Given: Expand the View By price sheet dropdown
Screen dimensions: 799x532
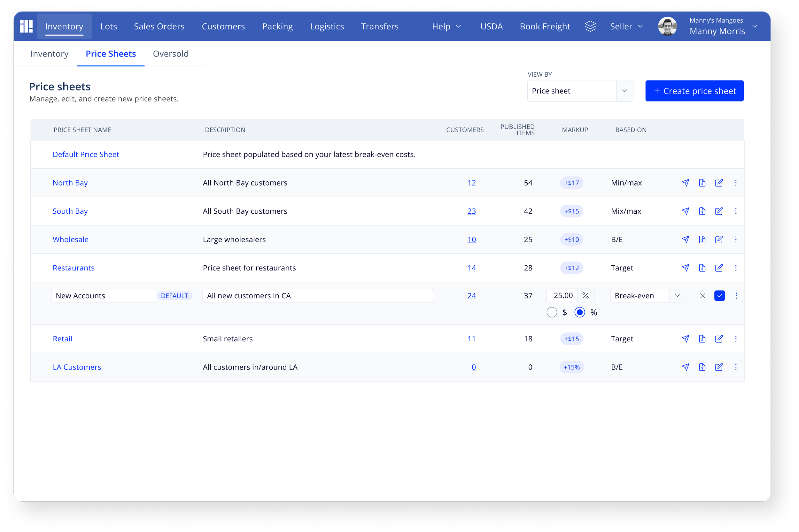Looking at the screenshot, I should tap(624, 91).
